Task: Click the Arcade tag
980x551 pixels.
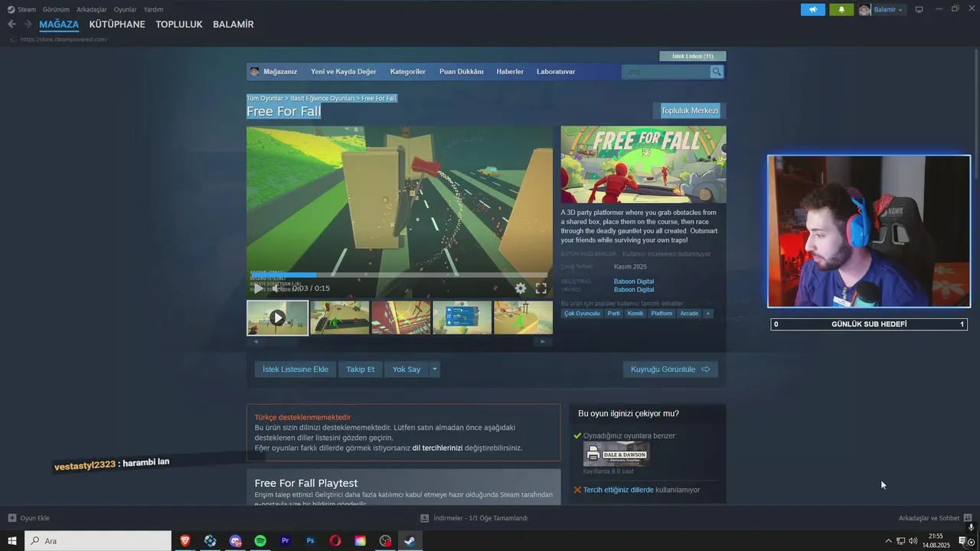Action: coord(689,313)
